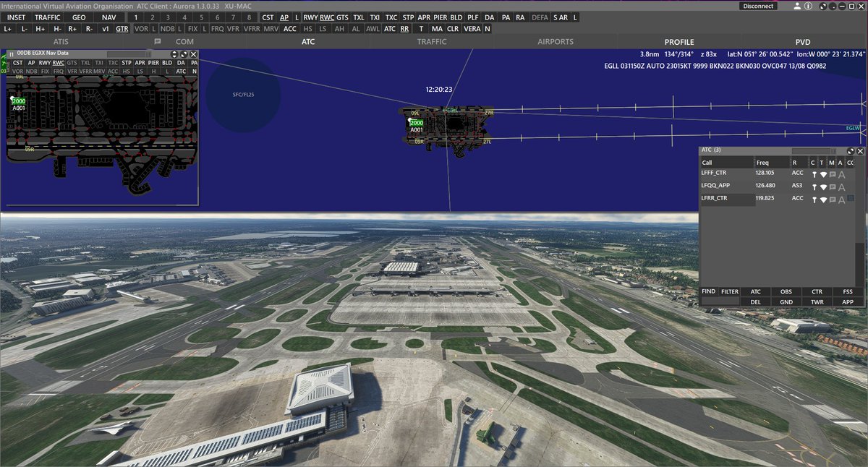Click the OBS filter in ATC panel

coord(786,292)
